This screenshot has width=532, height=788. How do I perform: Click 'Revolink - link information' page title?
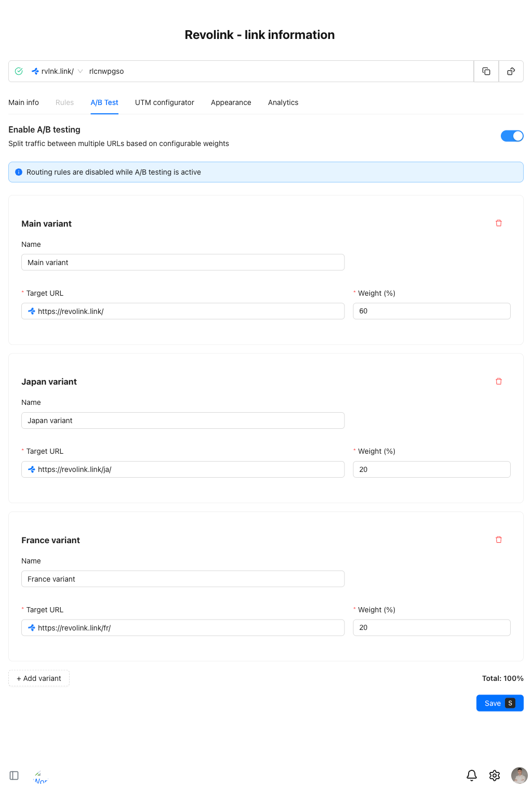point(260,35)
